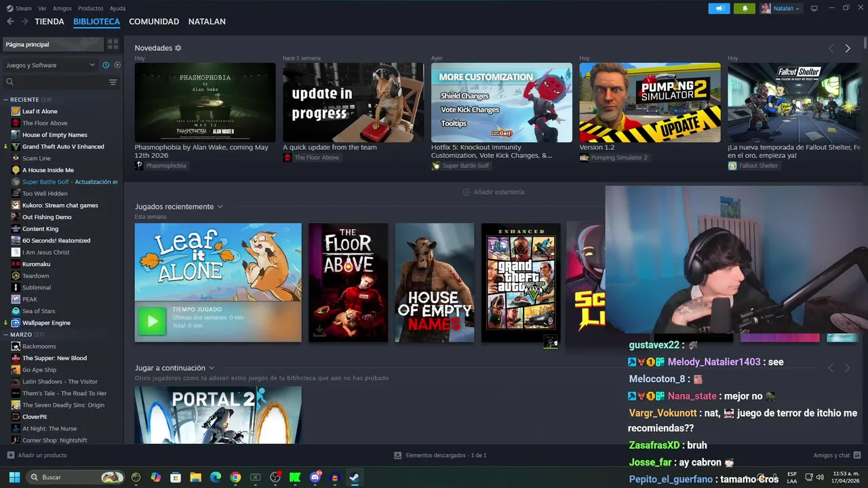Open Novedades settings gear
Screen dimensions: 868x488
178,48
